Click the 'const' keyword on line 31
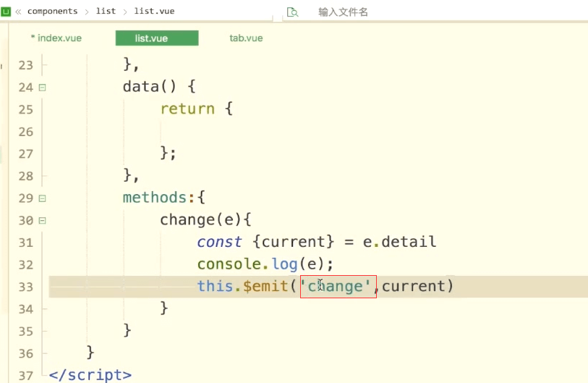This screenshot has width=588, height=383. tap(219, 242)
